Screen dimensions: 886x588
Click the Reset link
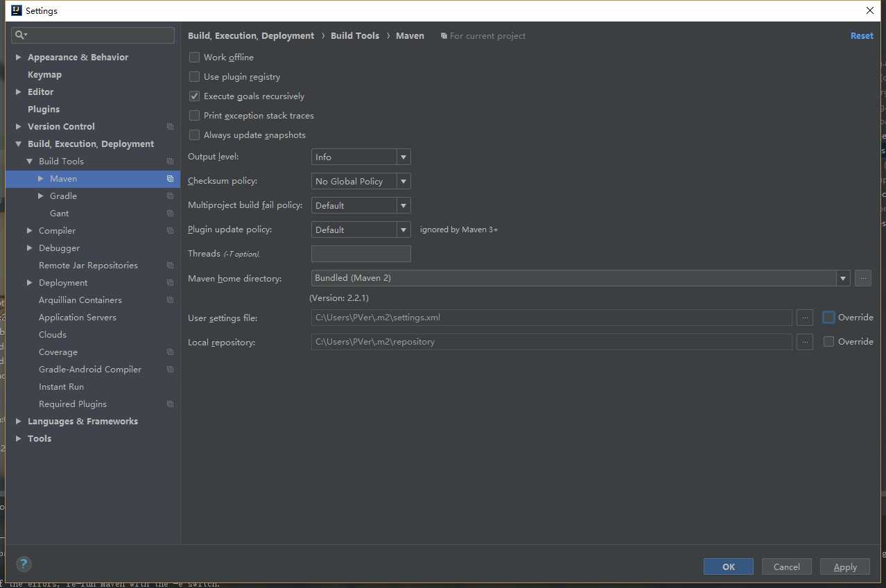[x=862, y=35]
